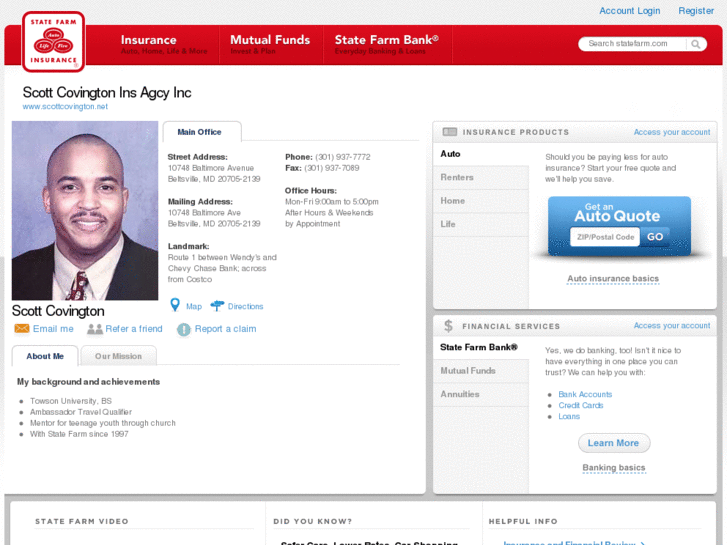Click the 'Towson University, BS' list item
This screenshot has width=727, height=545.
pyautogui.click(x=70, y=401)
